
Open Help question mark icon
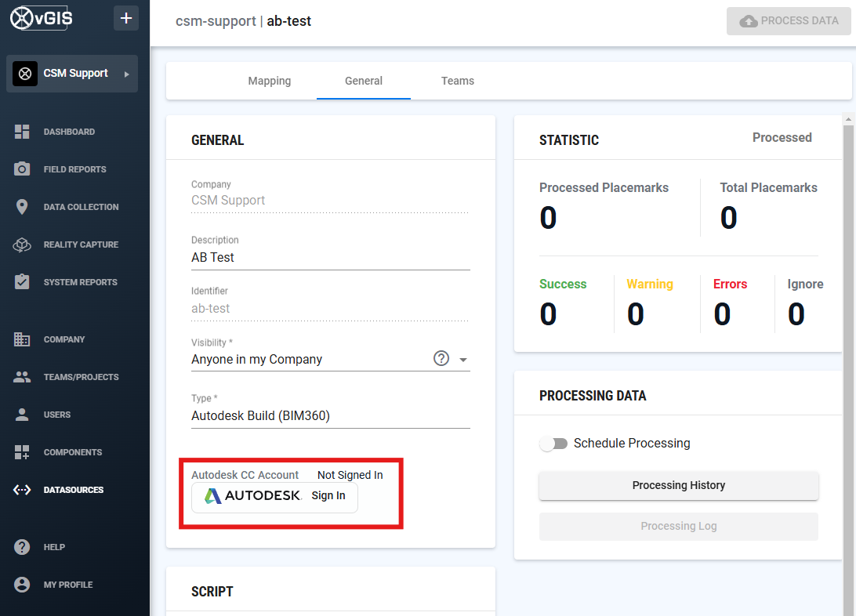click(22, 547)
